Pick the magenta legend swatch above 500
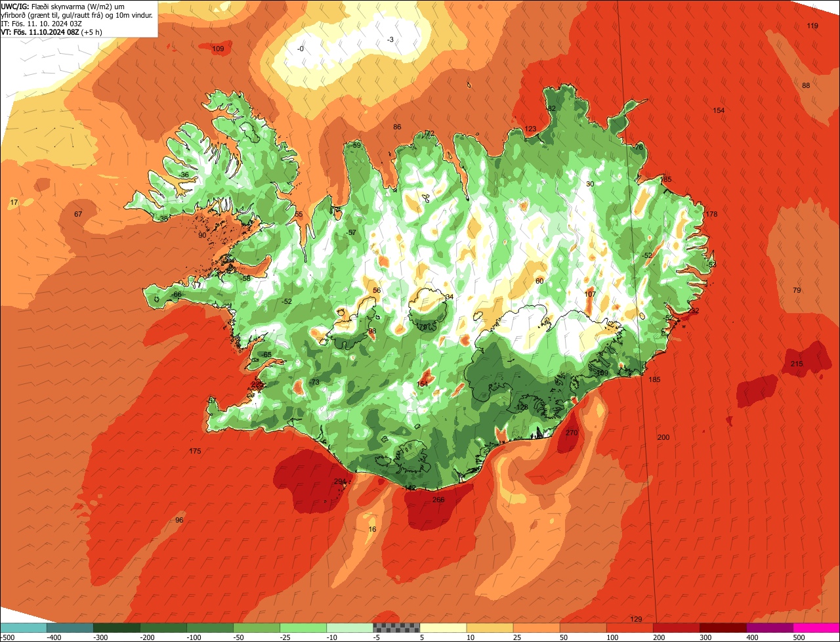840x642 pixels. pos(816,628)
